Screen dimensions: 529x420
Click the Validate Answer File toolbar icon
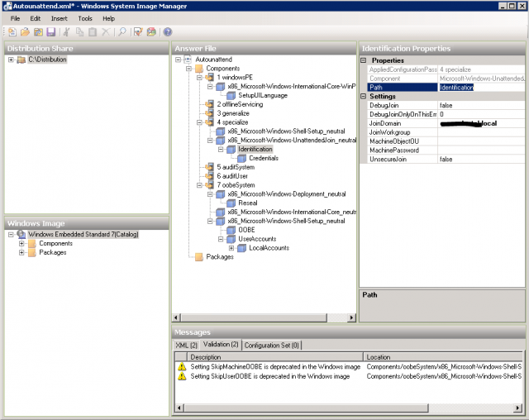coord(138,31)
